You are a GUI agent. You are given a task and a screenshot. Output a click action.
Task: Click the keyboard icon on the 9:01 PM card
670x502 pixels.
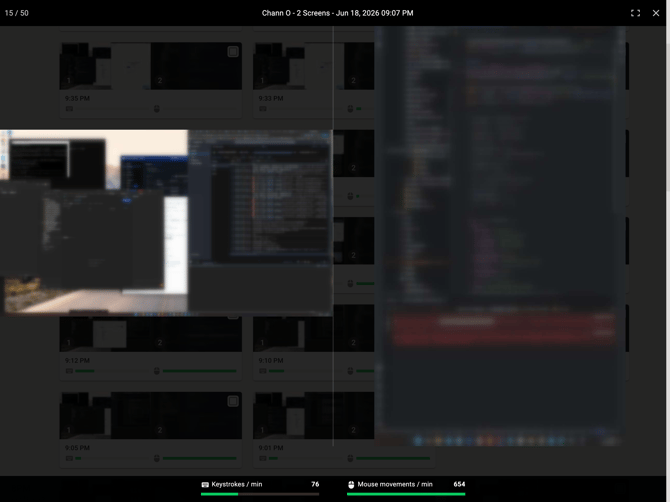[x=263, y=458]
